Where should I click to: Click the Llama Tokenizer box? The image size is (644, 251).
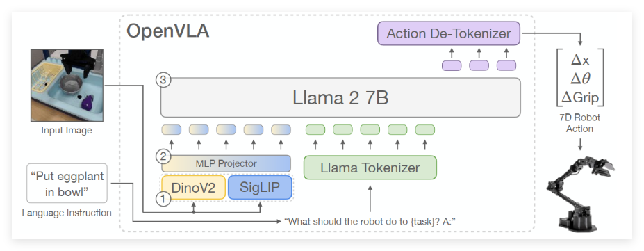pos(370,168)
